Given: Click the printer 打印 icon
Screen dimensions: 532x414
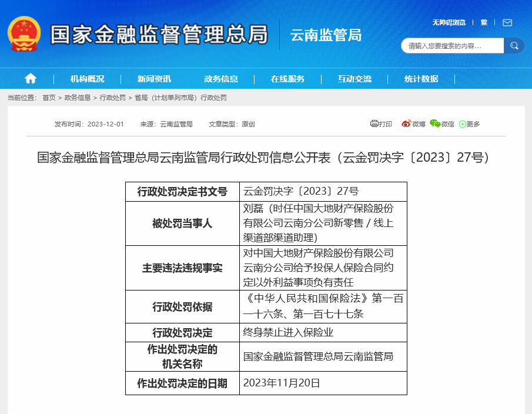Looking at the screenshot, I should [374, 123].
